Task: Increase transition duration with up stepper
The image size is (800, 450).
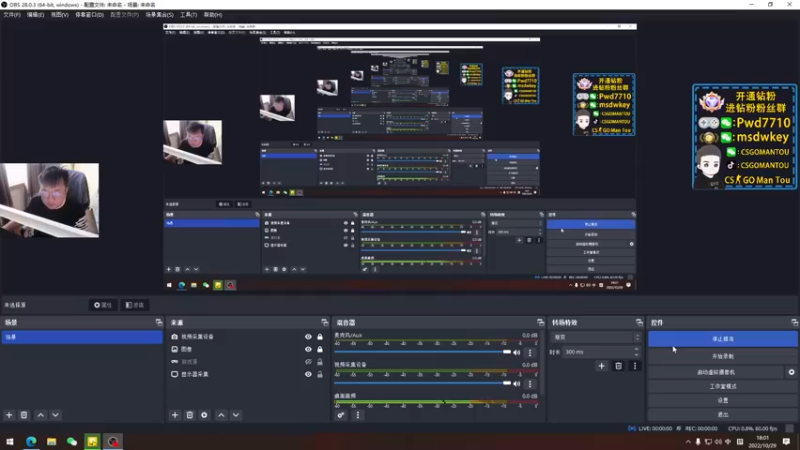Action: (636, 349)
